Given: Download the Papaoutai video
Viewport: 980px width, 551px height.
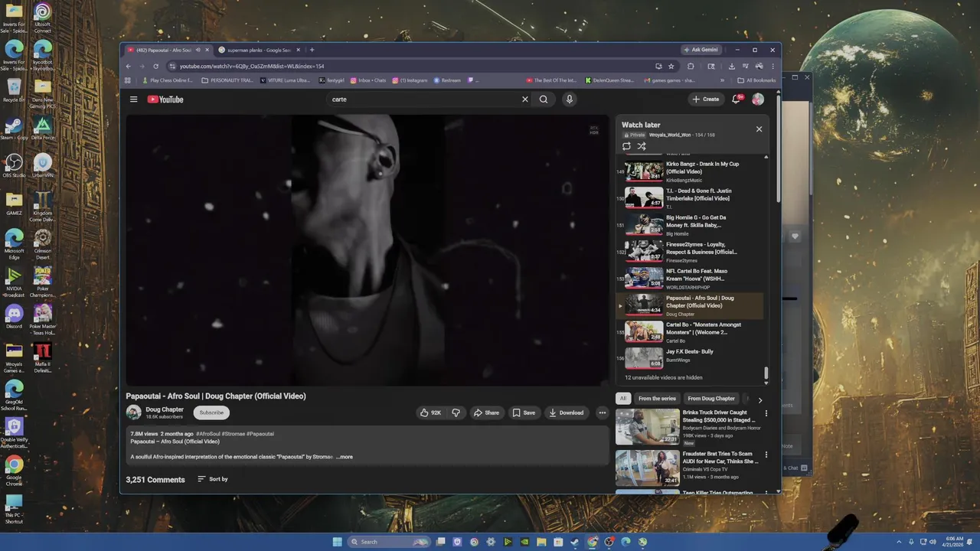Looking at the screenshot, I should [x=567, y=412].
